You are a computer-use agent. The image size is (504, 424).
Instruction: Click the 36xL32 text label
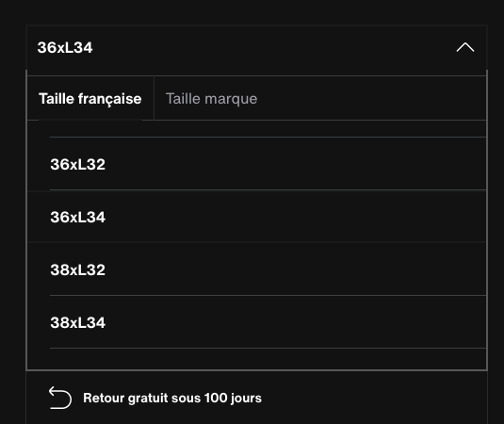pos(78,164)
